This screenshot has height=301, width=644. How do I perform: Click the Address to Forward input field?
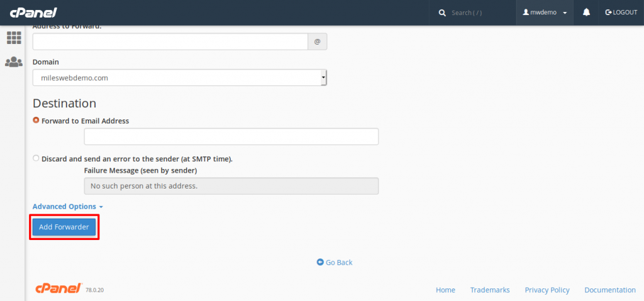pos(170,41)
